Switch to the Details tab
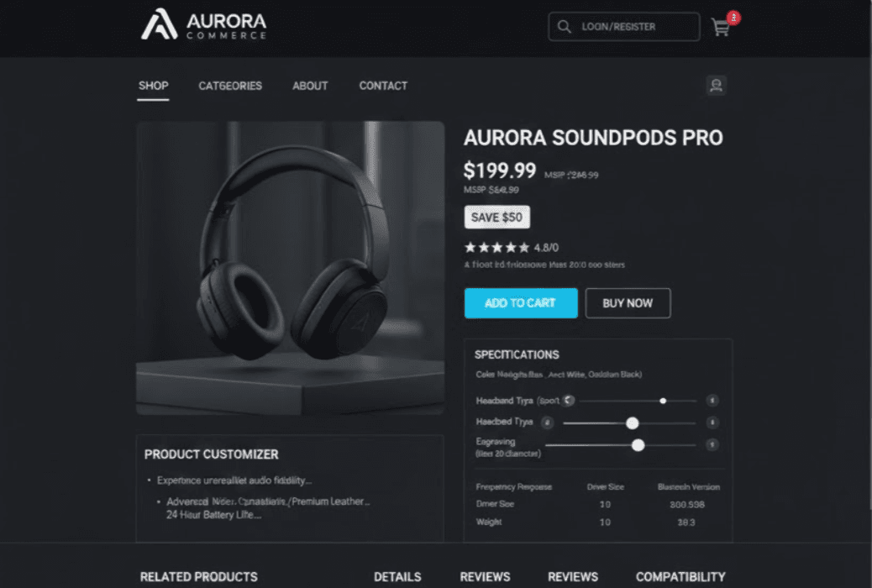Viewport: 872px width, 588px height. [397, 577]
